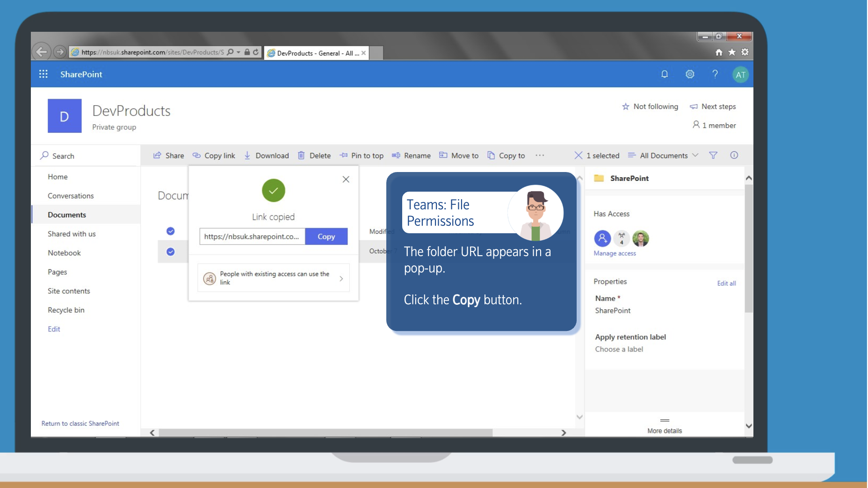Click the help question mark icon
868x488 pixels.
coord(715,74)
